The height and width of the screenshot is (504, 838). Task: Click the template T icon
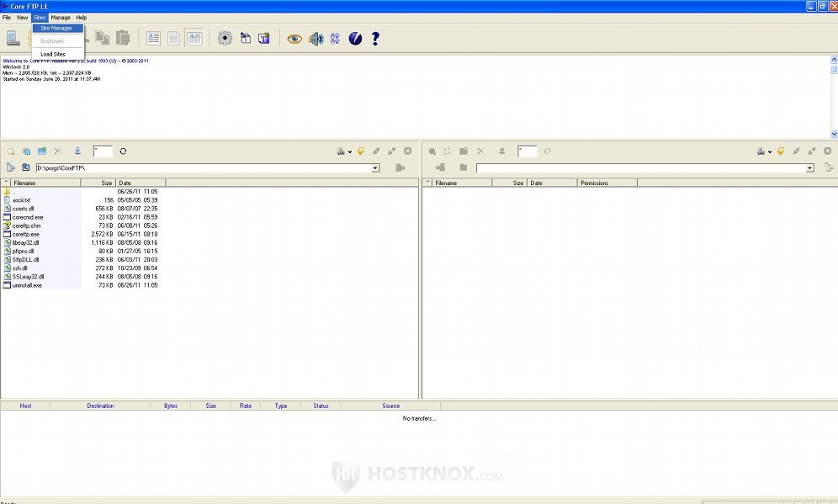click(x=264, y=38)
